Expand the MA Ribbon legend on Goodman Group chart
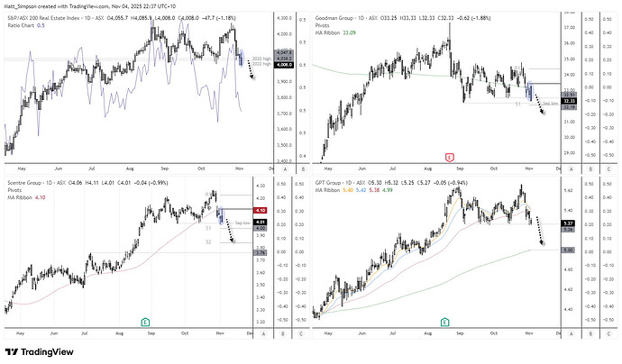Image resolution: width=622 pixels, height=364 pixels. tap(332, 33)
